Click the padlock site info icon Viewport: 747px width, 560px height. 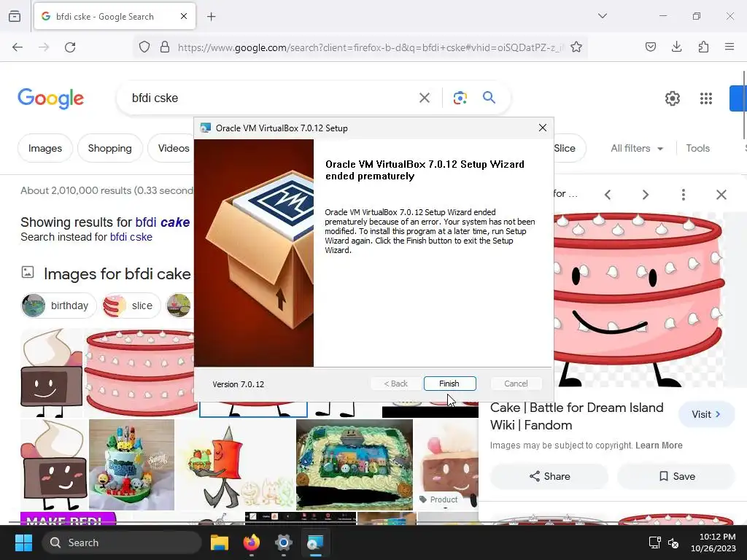pyautogui.click(x=165, y=47)
